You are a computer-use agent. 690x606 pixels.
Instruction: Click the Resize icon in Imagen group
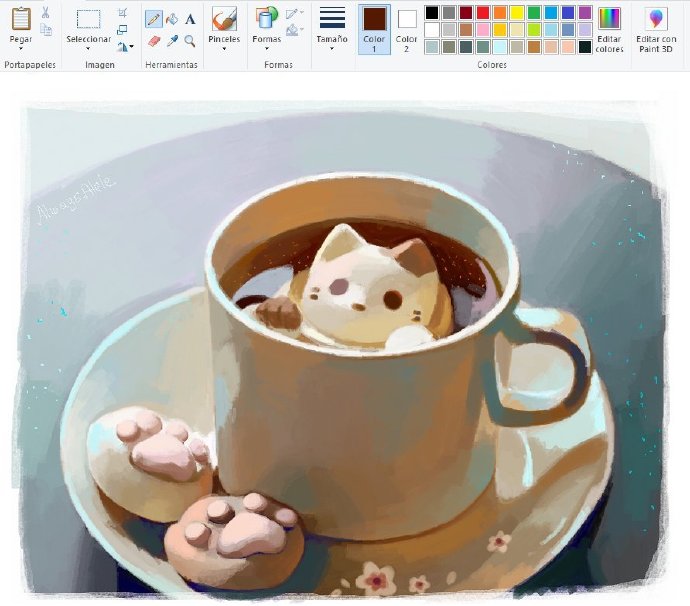point(122,30)
